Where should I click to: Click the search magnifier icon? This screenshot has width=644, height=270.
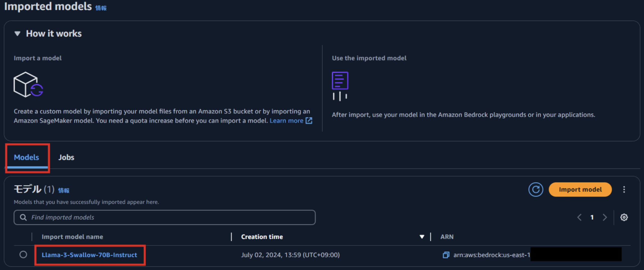(23, 217)
